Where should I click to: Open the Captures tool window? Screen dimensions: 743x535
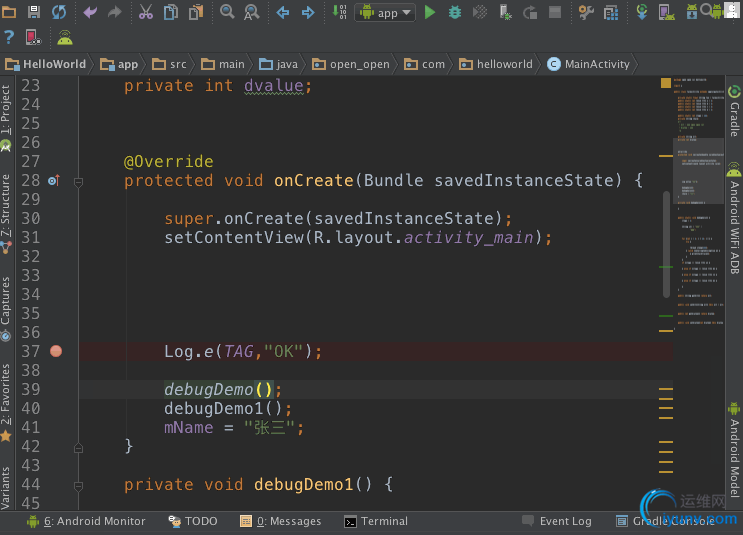(x=6, y=308)
